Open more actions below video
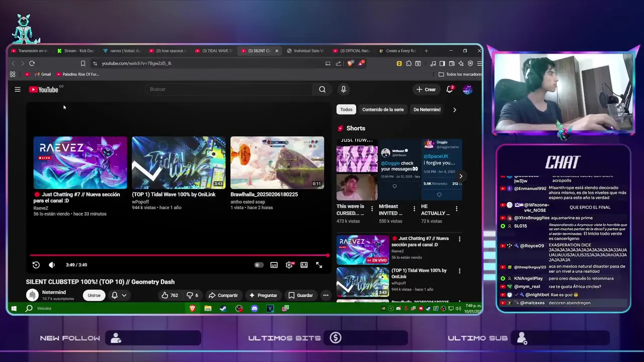Viewport: 644px width, 362px height. [326, 296]
